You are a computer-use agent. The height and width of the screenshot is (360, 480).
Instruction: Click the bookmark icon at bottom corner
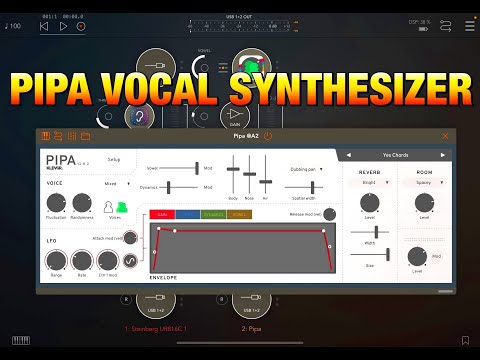click(x=465, y=340)
